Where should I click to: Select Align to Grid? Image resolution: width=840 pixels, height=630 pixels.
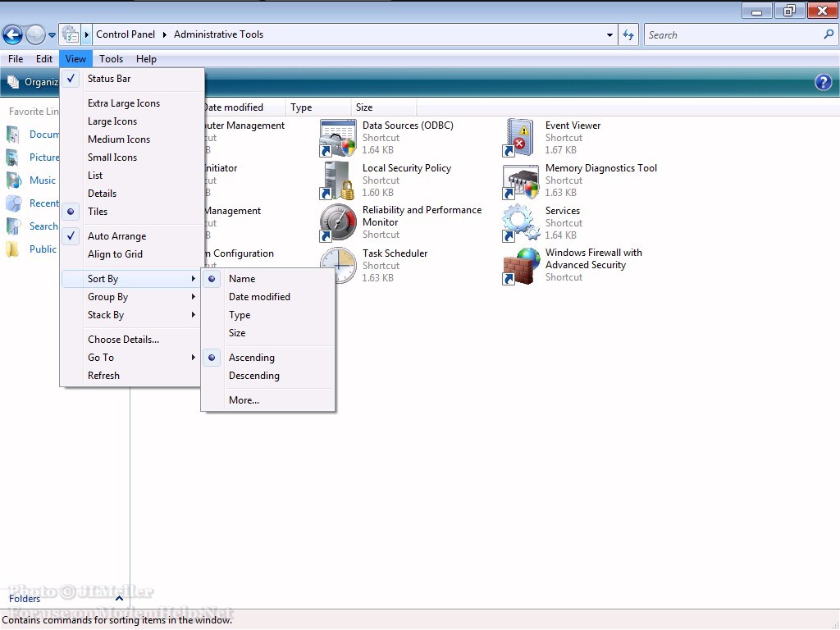point(132,254)
